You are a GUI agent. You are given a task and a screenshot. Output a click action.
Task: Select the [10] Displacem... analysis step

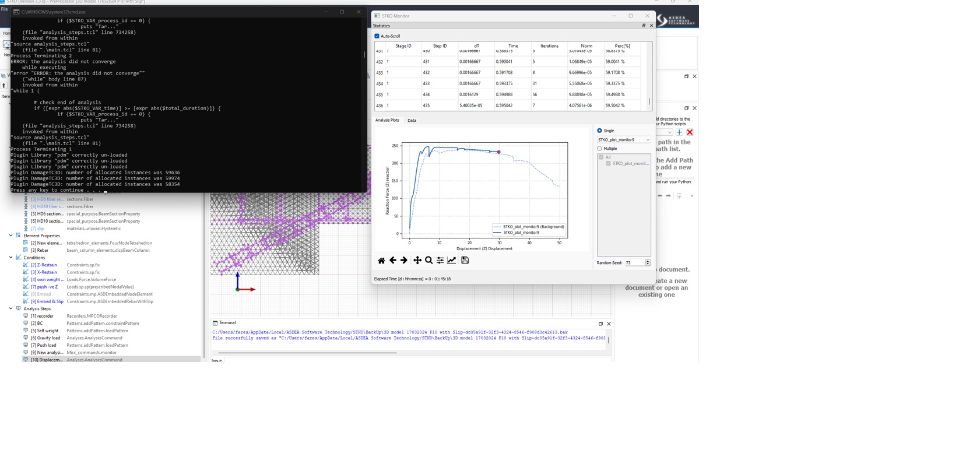111,360
